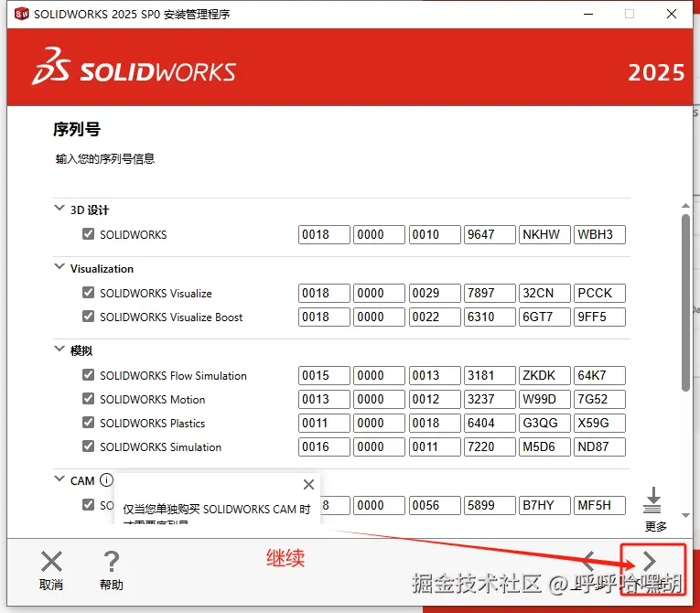Image resolution: width=700 pixels, height=613 pixels.
Task: Click Motion serial field containing W99D
Action: pyautogui.click(x=544, y=399)
